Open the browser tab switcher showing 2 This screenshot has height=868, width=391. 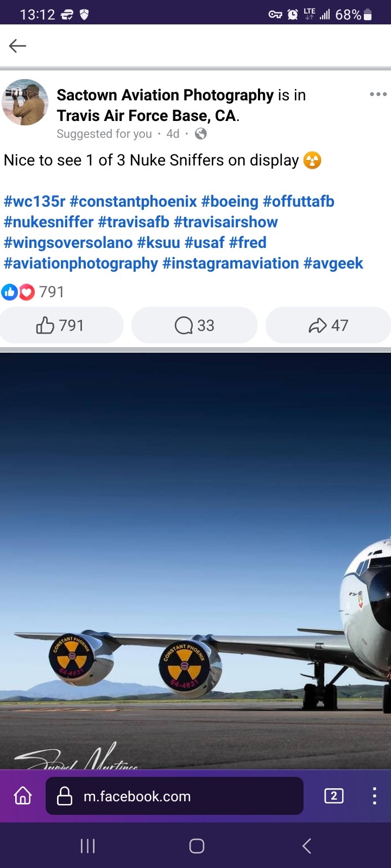click(333, 796)
